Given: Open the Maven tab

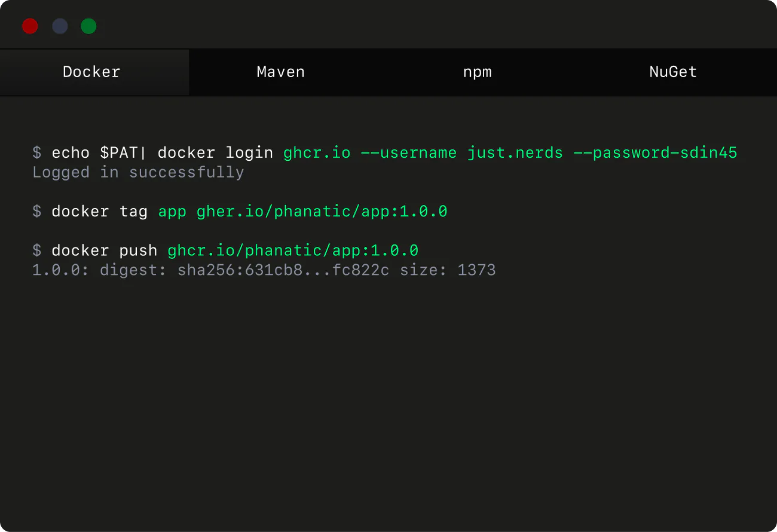Looking at the screenshot, I should click(280, 72).
